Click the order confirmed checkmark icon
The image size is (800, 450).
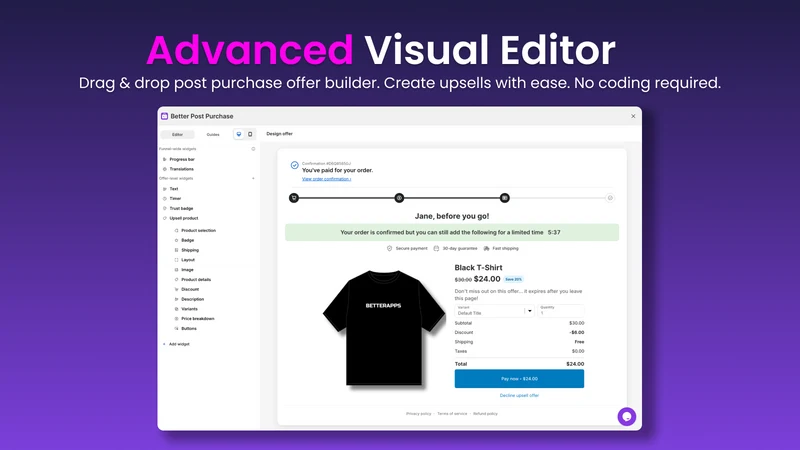click(x=294, y=165)
